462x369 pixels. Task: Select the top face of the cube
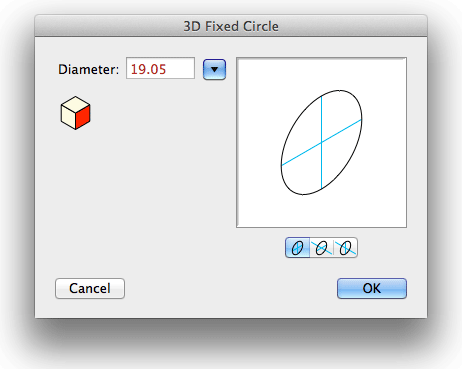(75, 104)
